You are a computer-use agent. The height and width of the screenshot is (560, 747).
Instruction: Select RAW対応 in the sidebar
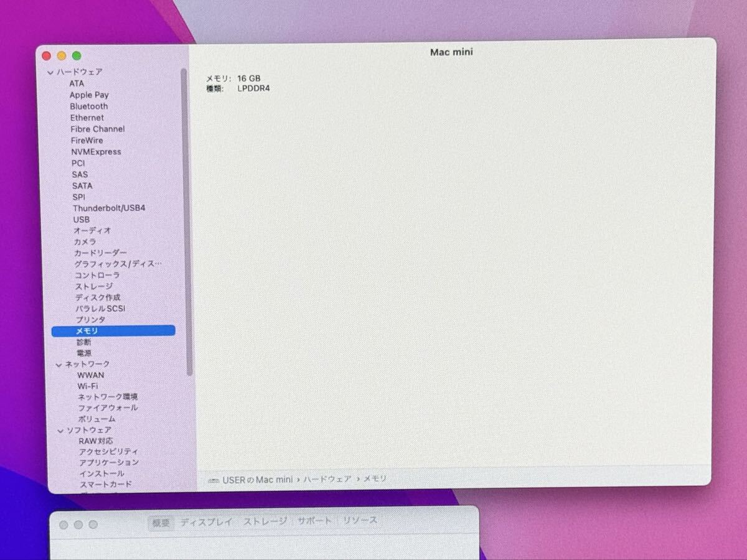(96, 441)
